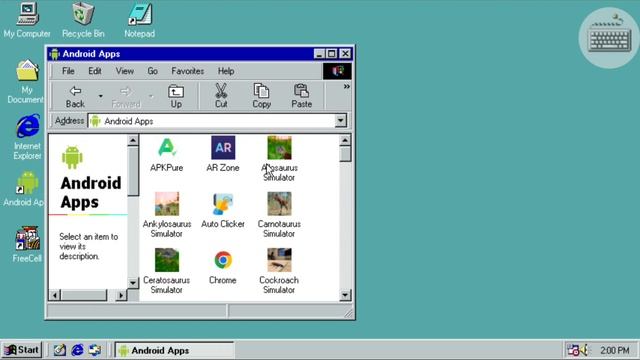The height and width of the screenshot is (360, 640).
Task: Click info pane scroll right arrow
Action: 121,295
